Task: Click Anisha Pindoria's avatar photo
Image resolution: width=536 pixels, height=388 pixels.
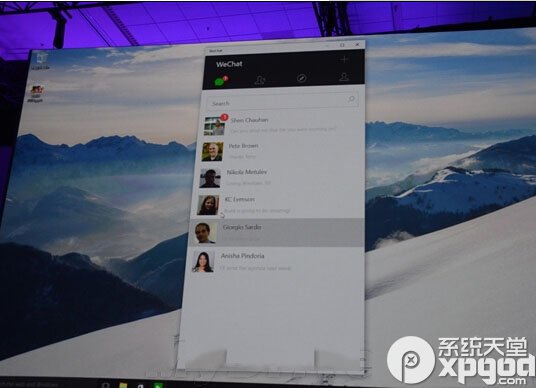Action: tap(203, 262)
